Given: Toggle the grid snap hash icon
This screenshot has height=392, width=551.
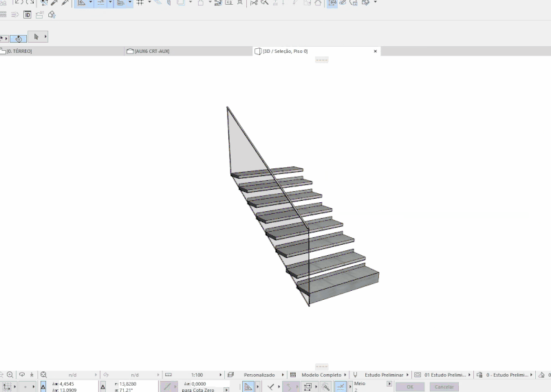Looking at the screenshot, I should tap(140, 3).
